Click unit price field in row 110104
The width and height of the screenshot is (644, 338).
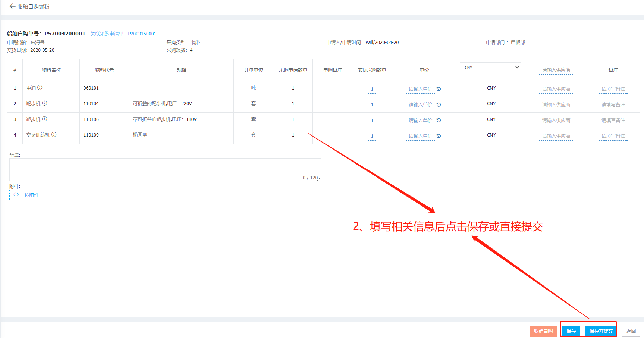pos(420,105)
